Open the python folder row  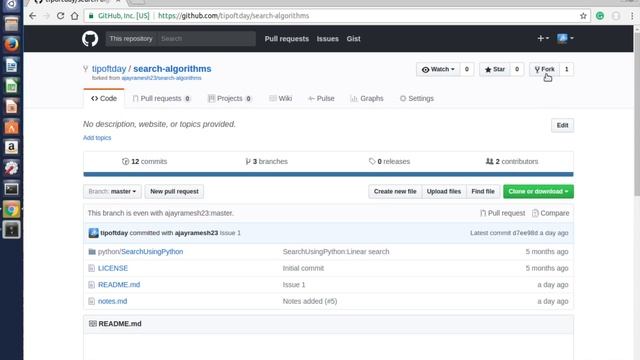(328, 251)
